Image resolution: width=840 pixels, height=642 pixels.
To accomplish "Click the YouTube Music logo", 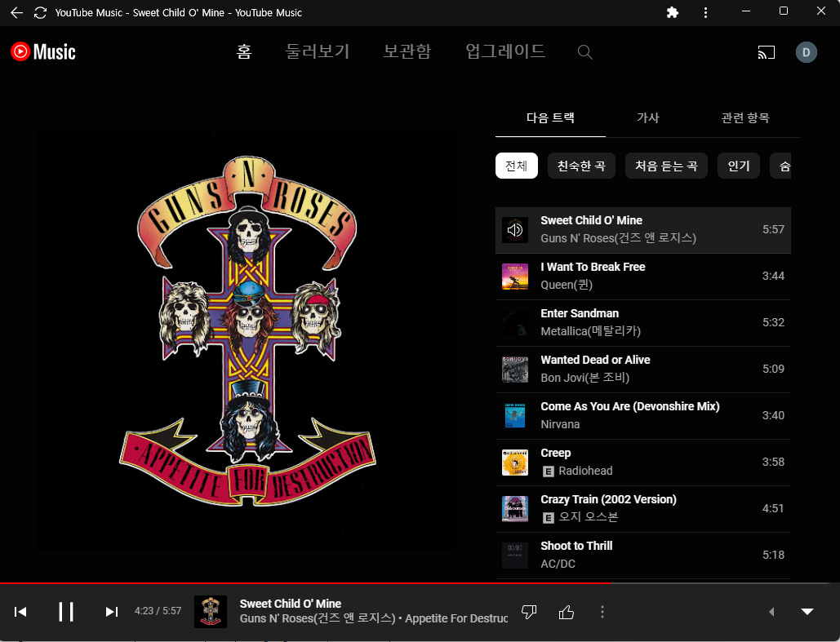I will 42,52.
